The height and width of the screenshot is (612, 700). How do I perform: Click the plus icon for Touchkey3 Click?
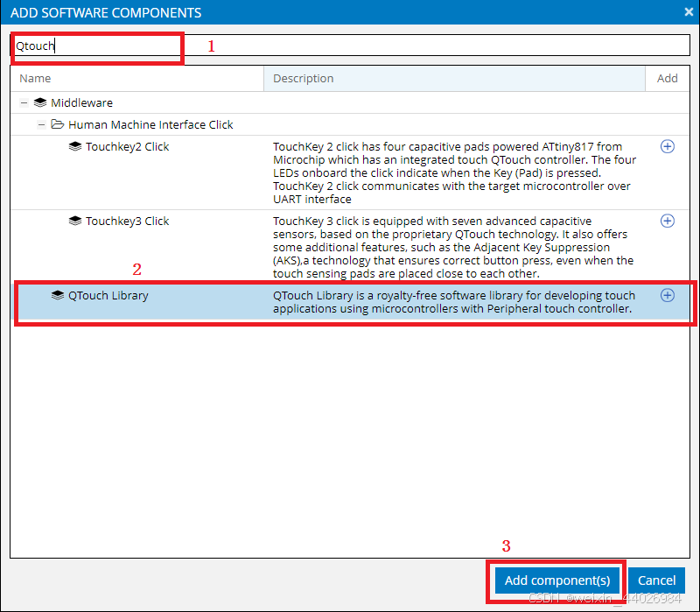click(x=667, y=221)
